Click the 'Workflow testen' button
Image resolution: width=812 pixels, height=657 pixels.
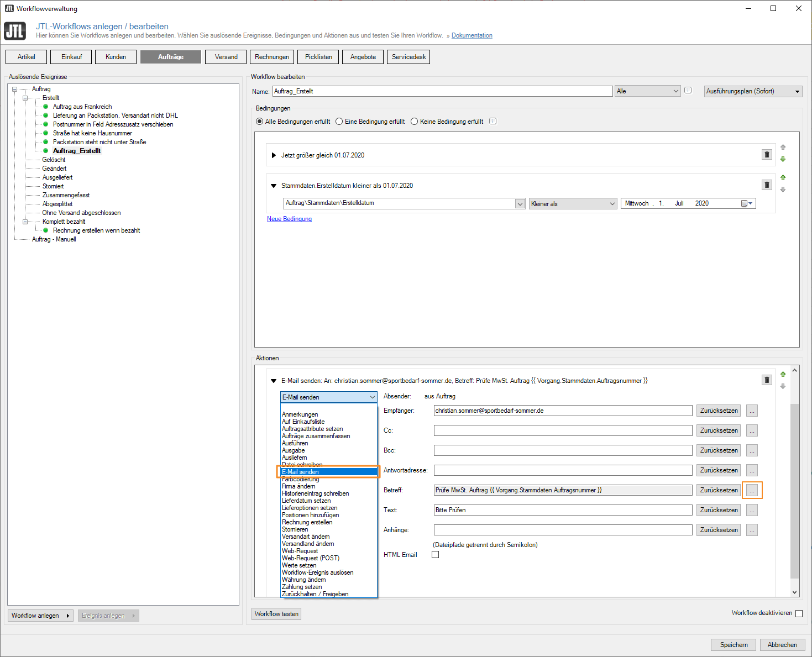click(276, 614)
